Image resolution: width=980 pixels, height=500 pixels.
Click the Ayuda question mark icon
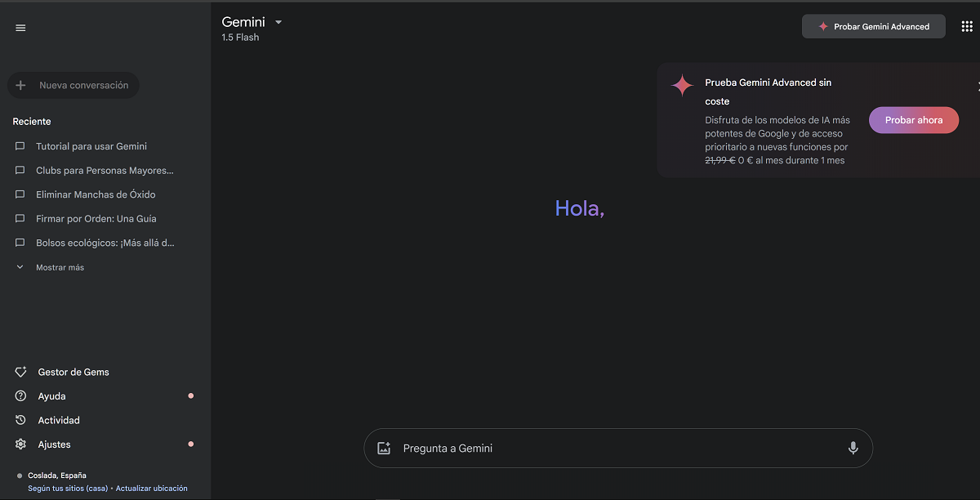click(x=21, y=396)
